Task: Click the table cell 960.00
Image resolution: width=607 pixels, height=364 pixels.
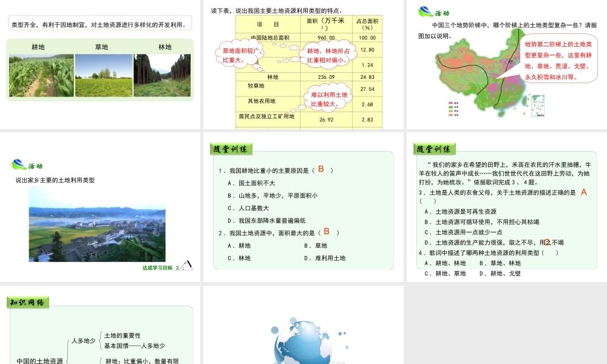Action: 327,38
